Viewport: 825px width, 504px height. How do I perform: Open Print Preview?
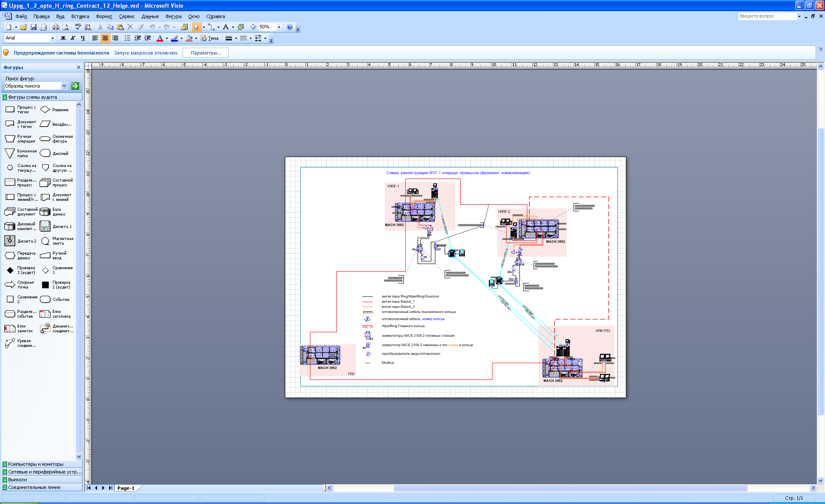tap(66, 27)
